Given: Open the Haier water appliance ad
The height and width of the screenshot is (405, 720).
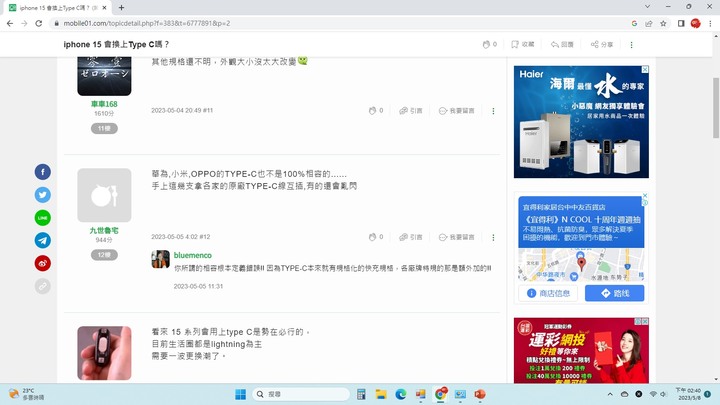Looking at the screenshot, I should pos(581,122).
